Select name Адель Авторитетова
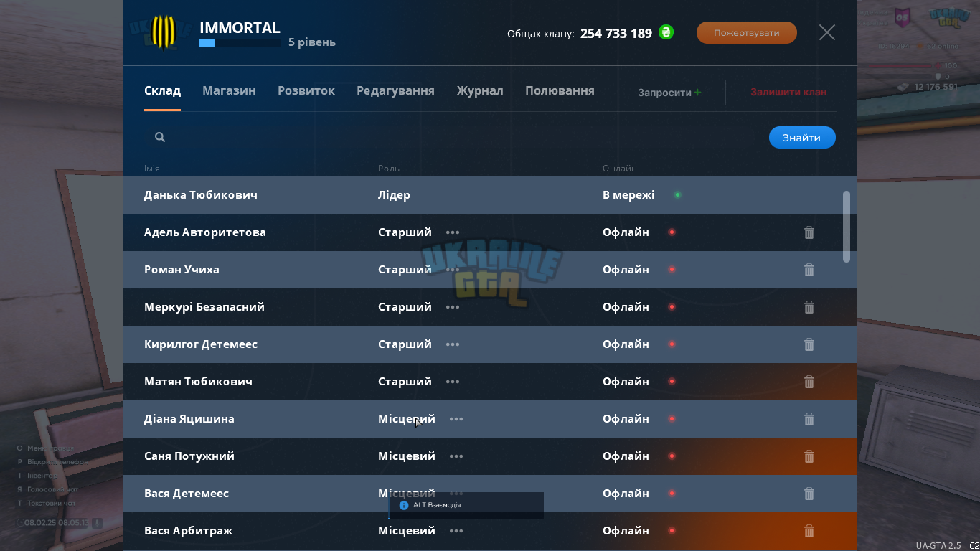 (205, 232)
